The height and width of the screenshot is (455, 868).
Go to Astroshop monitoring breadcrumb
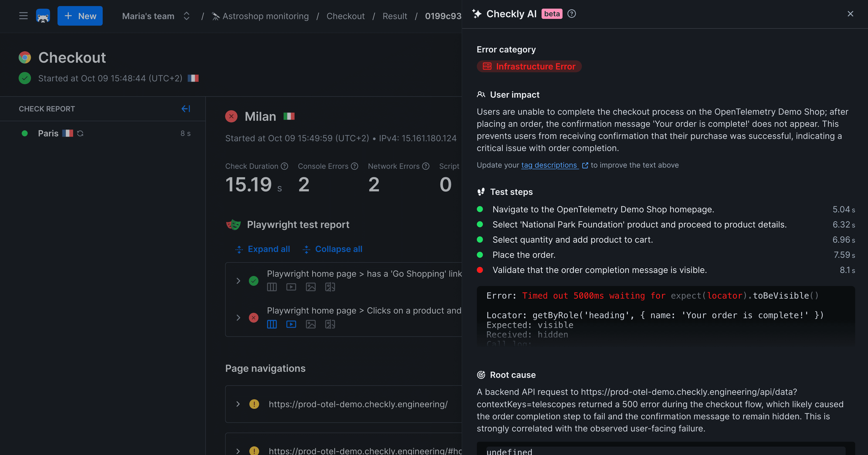point(265,16)
